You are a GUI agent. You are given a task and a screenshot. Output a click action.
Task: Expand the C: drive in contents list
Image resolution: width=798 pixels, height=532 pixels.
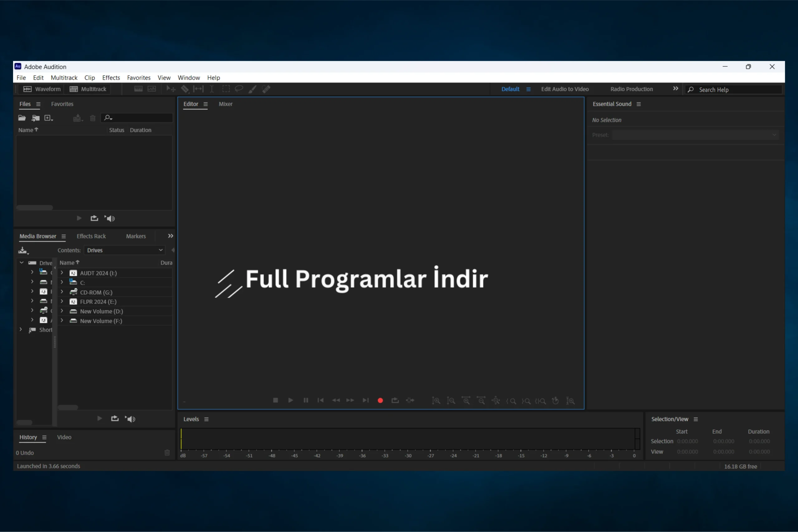62,282
